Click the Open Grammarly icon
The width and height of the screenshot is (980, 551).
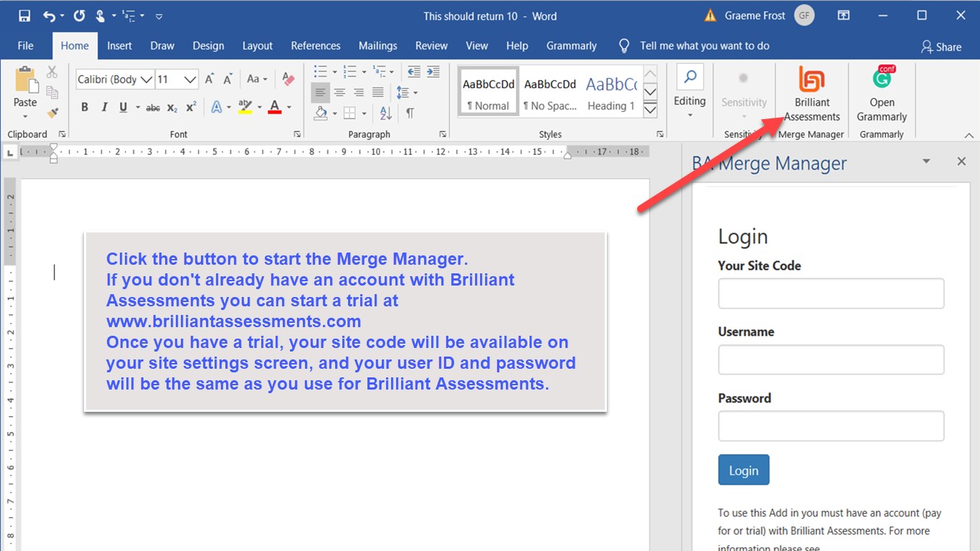point(882,95)
